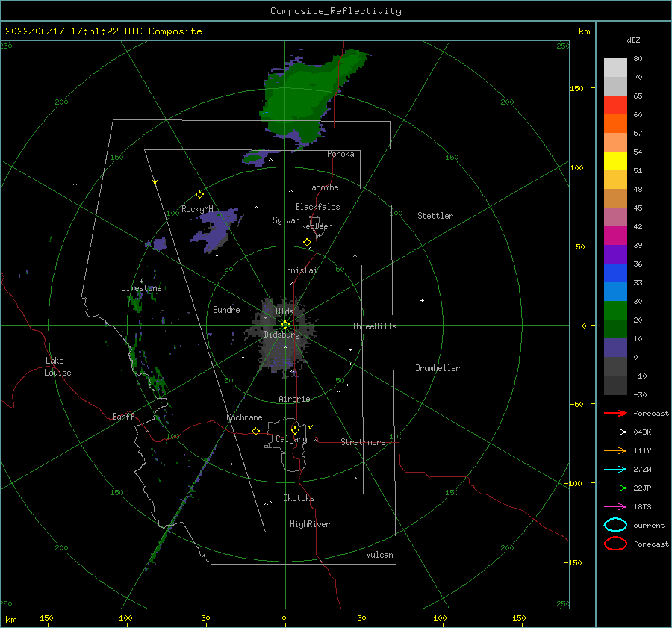Click the white plus marker north of Drumheller
Image resolution: width=672 pixels, height=628 pixels.
click(422, 300)
